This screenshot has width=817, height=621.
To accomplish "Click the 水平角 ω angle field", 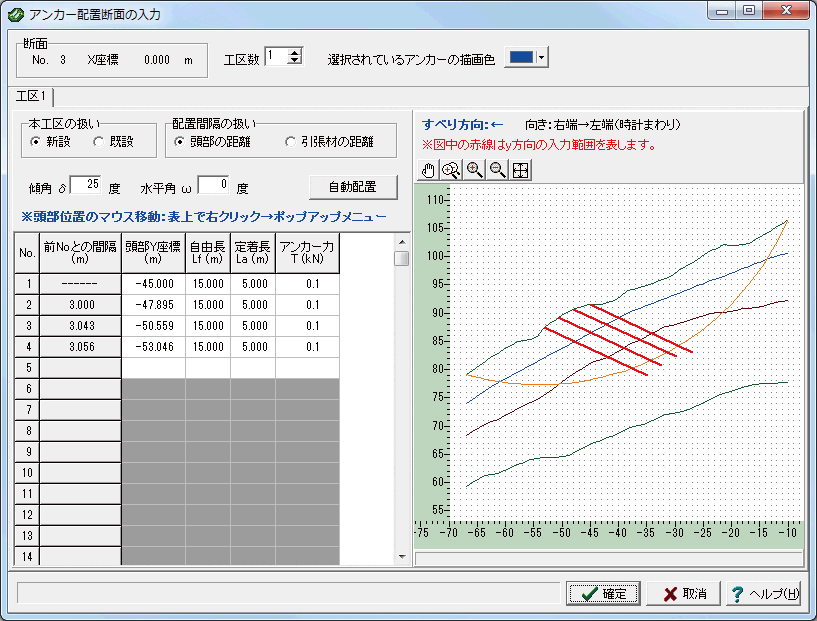I will pos(213,184).
